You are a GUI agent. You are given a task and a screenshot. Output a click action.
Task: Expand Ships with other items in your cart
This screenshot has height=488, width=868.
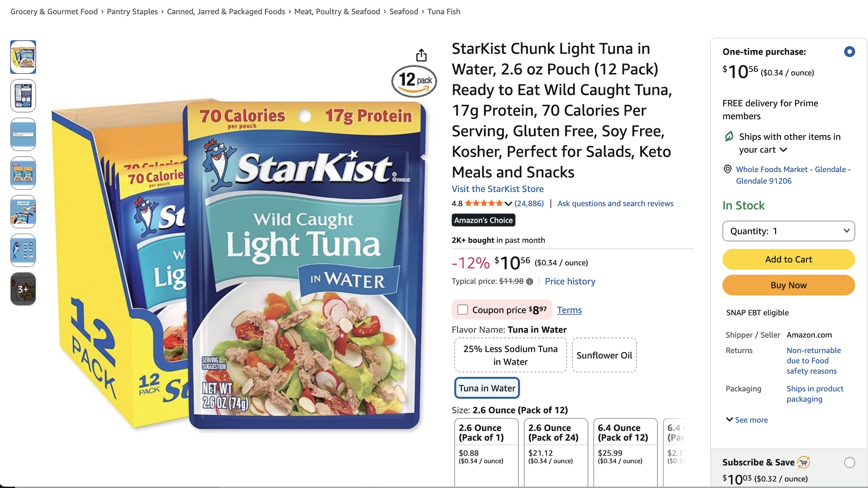(784, 150)
